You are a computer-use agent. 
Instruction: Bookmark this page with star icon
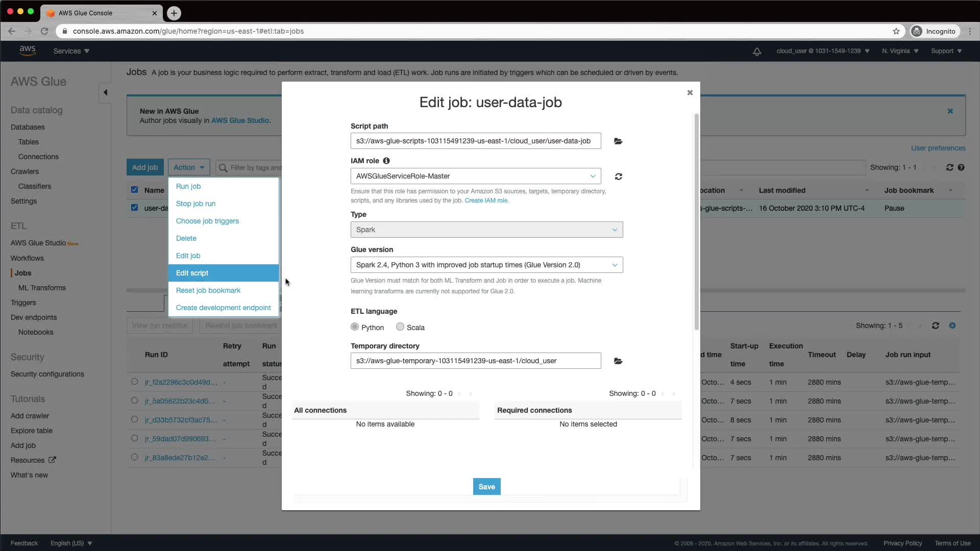[896, 31]
